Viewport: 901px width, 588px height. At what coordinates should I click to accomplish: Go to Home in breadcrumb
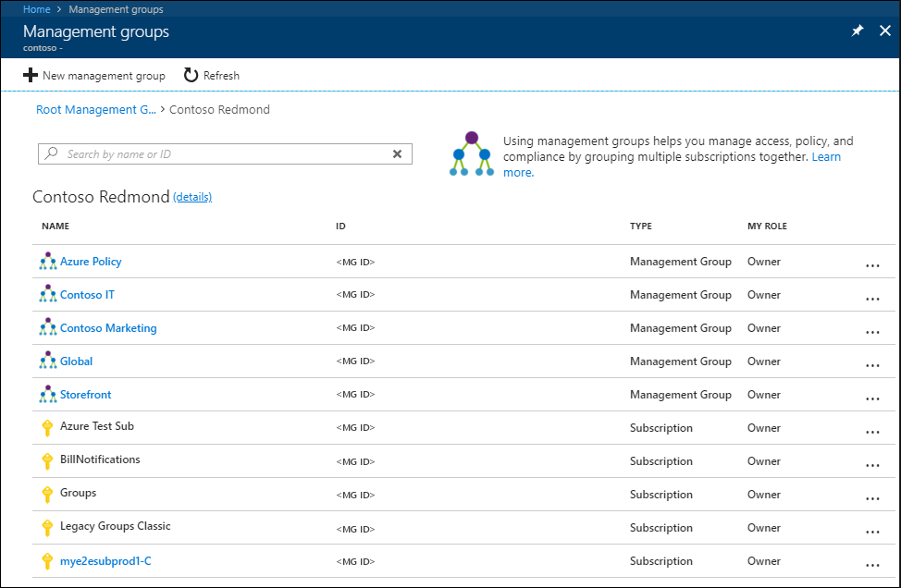(36, 9)
